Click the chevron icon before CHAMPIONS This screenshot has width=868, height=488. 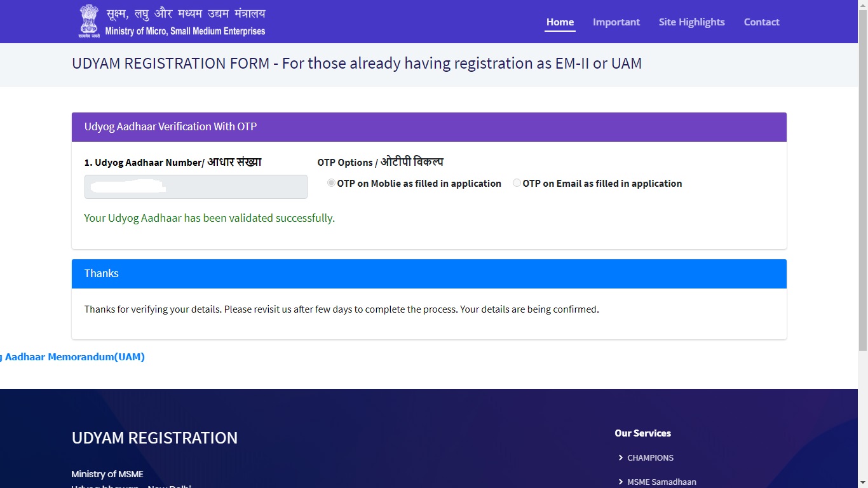[621, 457]
